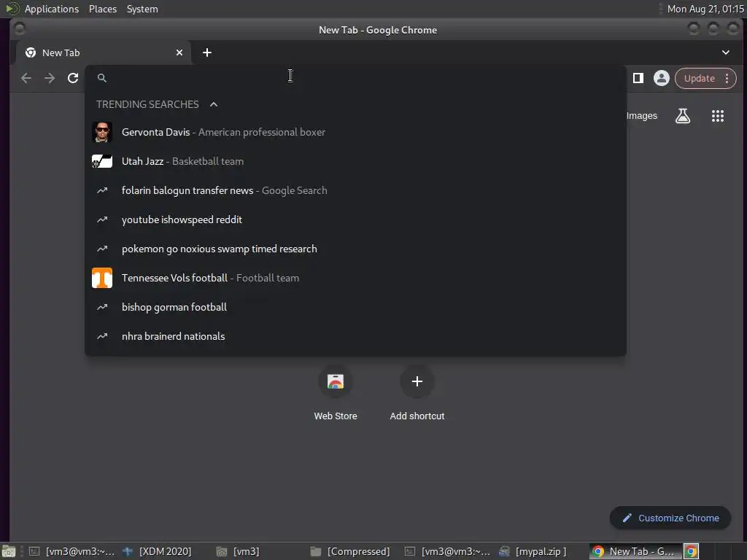Select Tennessee Vols football suggestion

click(355, 278)
